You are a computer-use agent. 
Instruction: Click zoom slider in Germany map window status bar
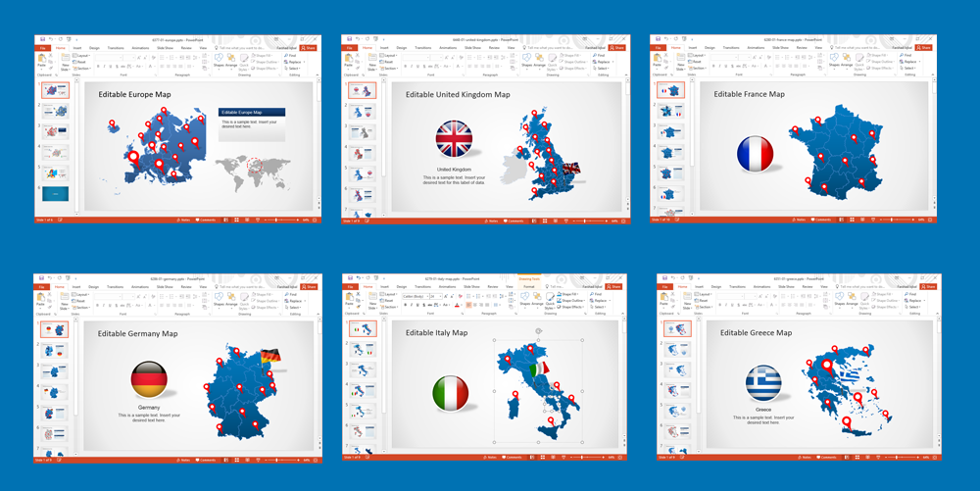coord(280,459)
